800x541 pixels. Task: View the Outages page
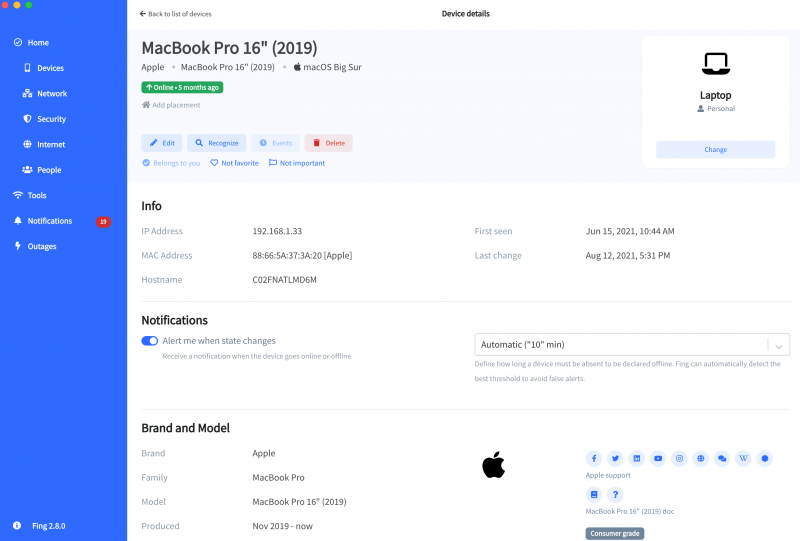[x=42, y=247]
